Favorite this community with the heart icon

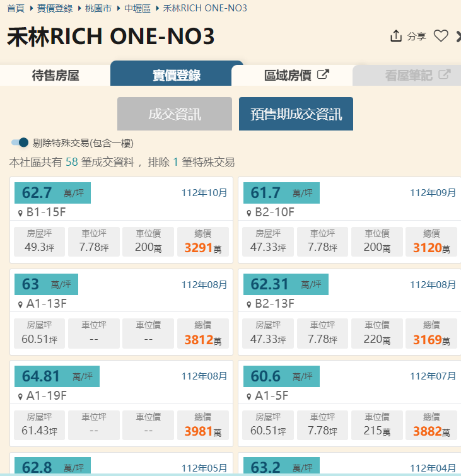point(441,36)
